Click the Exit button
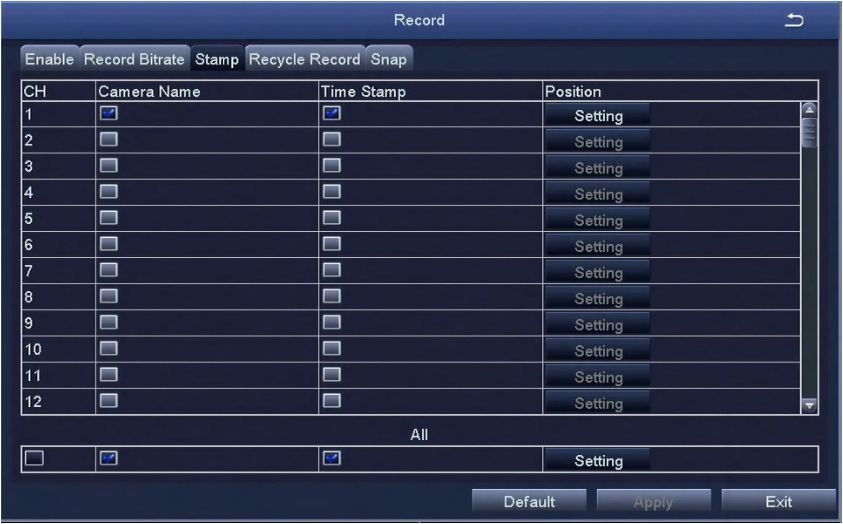The height and width of the screenshot is (524, 843). pos(777,502)
